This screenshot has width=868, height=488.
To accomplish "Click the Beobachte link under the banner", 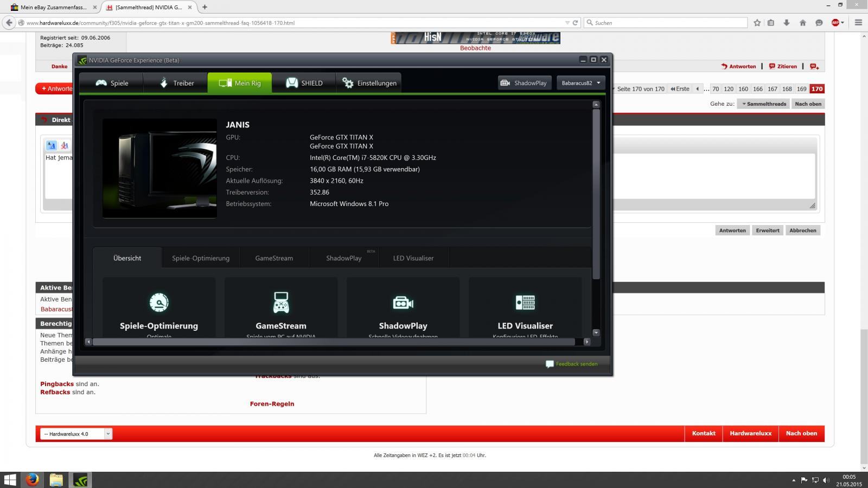I will [x=475, y=48].
